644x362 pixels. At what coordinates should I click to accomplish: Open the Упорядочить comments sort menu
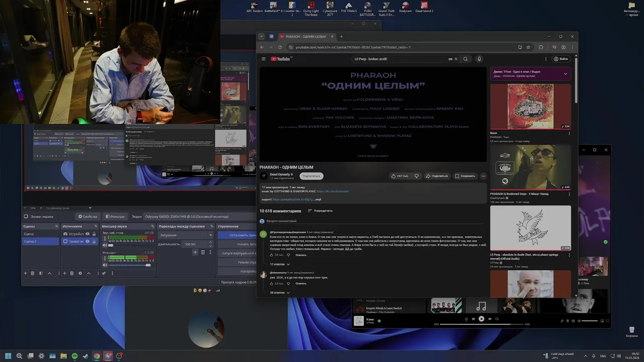pyautogui.click(x=320, y=211)
